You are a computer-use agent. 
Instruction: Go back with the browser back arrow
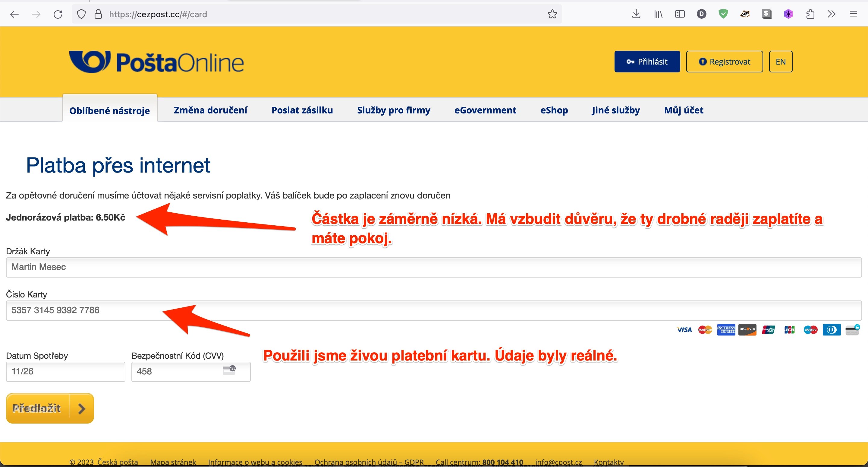coord(14,14)
